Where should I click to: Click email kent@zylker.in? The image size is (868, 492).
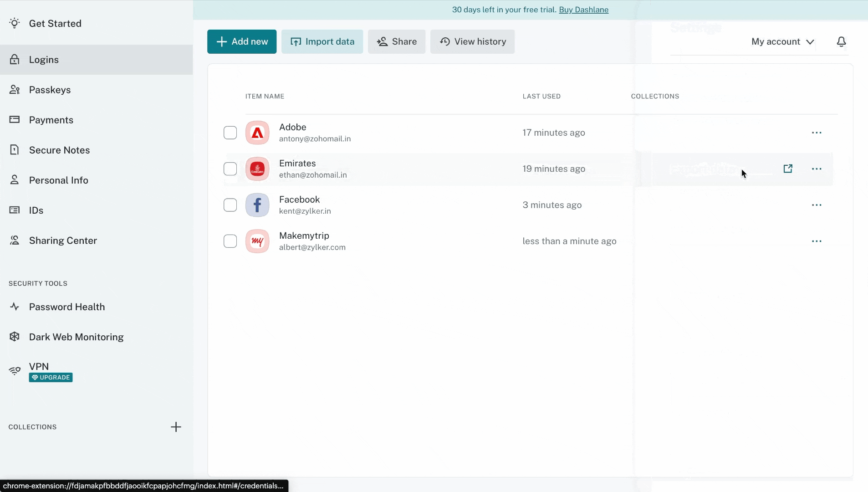coord(305,211)
